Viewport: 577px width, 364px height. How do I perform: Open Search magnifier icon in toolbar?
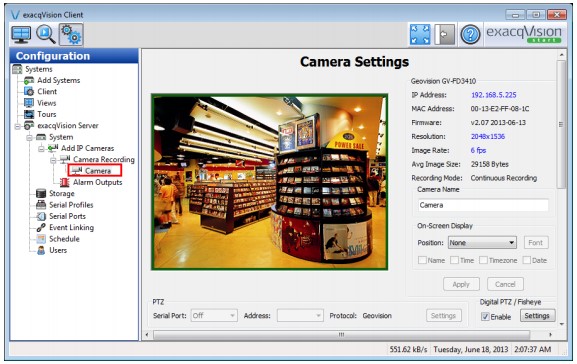(x=46, y=35)
